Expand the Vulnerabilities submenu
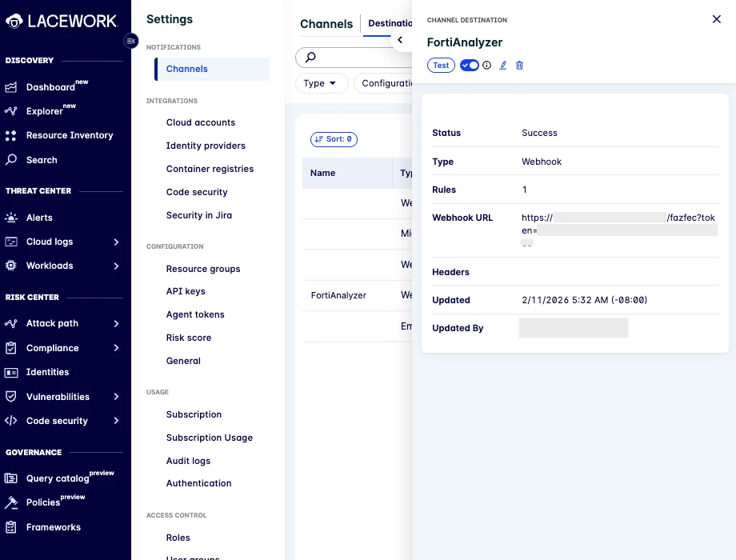Screen dimensions: 736x560 (116, 397)
